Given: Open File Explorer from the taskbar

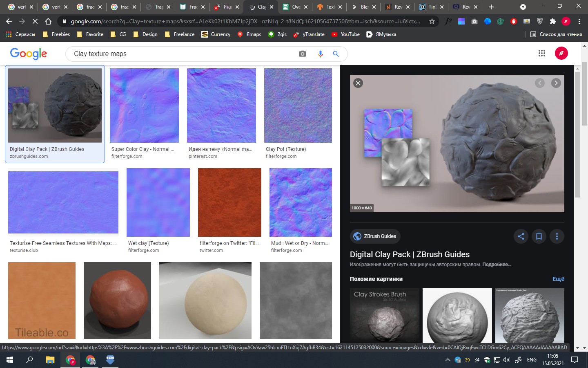Looking at the screenshot, I should (50, 360).
